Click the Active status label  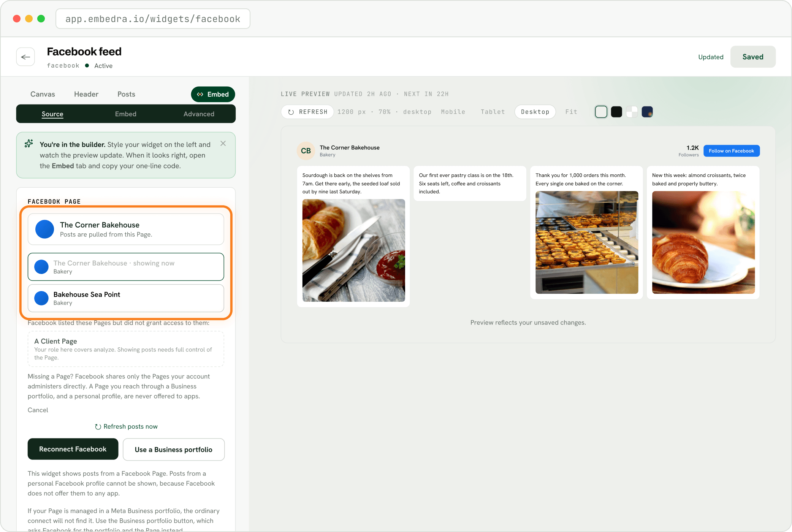click(103, 66)
